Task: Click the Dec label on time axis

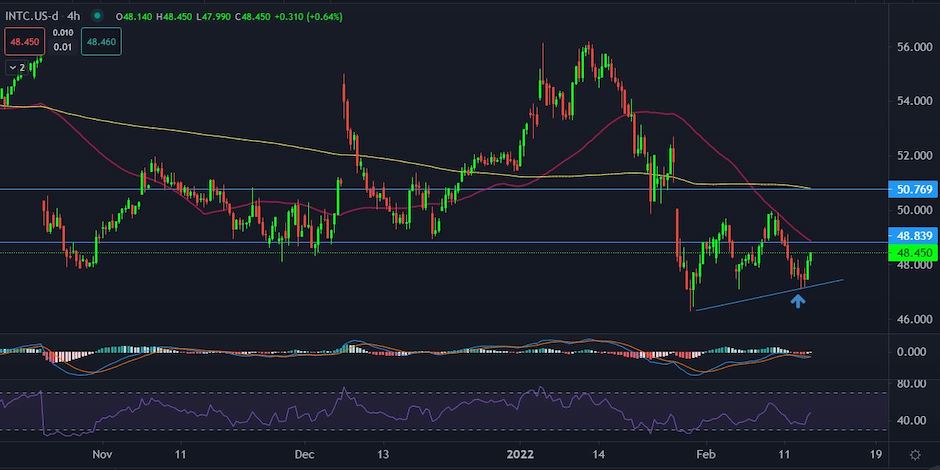Action: tap(305, 453)
